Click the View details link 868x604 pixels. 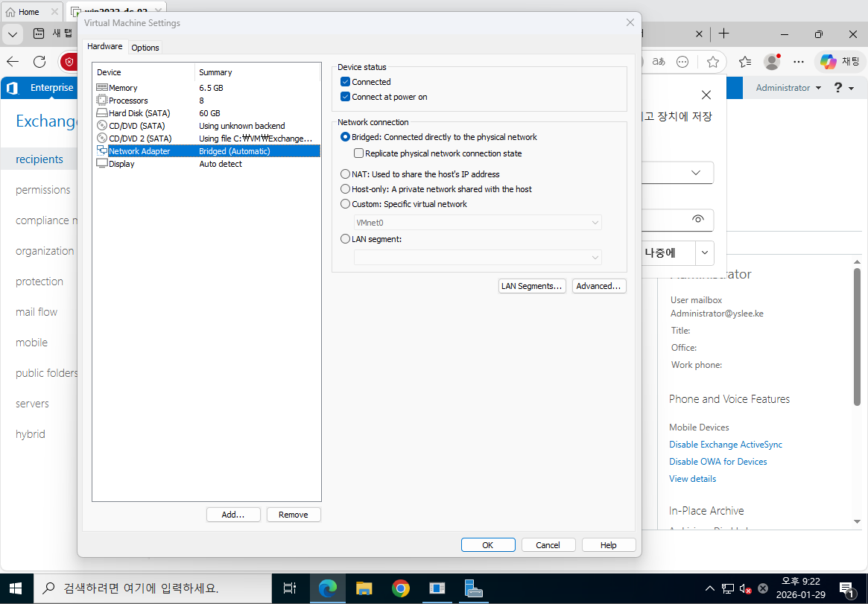pos(692,479)
